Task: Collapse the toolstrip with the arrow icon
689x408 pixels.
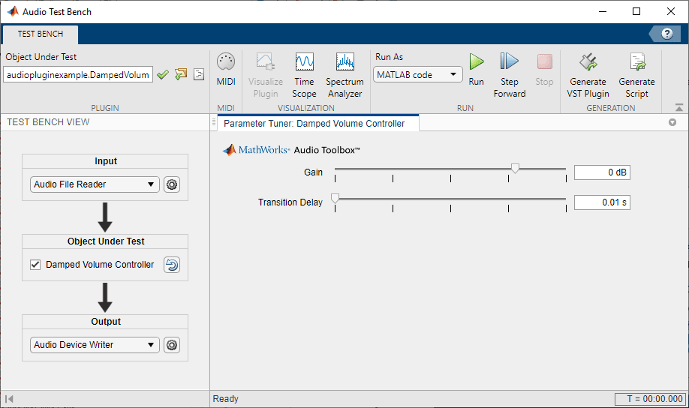Action: pyautogui.click(x=679, y=107)
